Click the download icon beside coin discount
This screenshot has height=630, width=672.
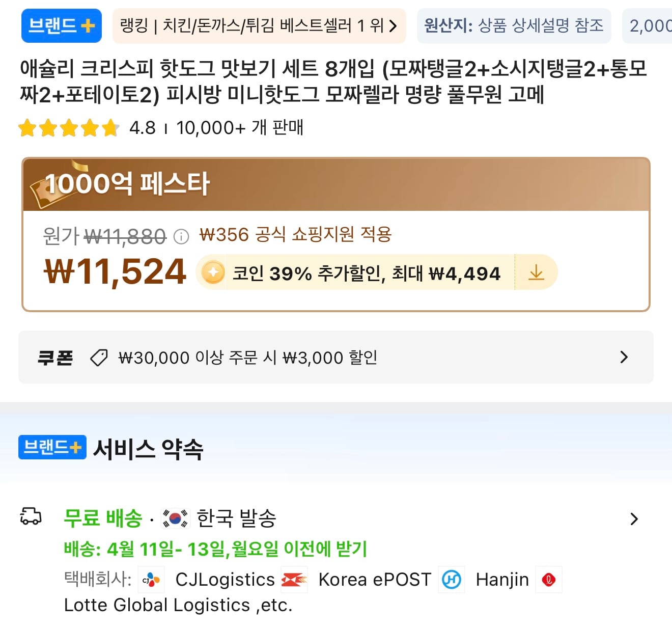(536, 272)
